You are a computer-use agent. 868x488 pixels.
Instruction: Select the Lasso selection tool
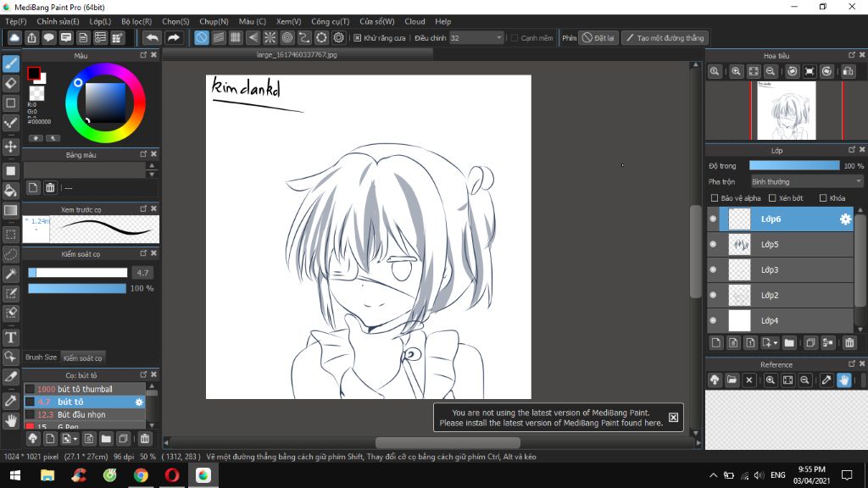[10, 254]
